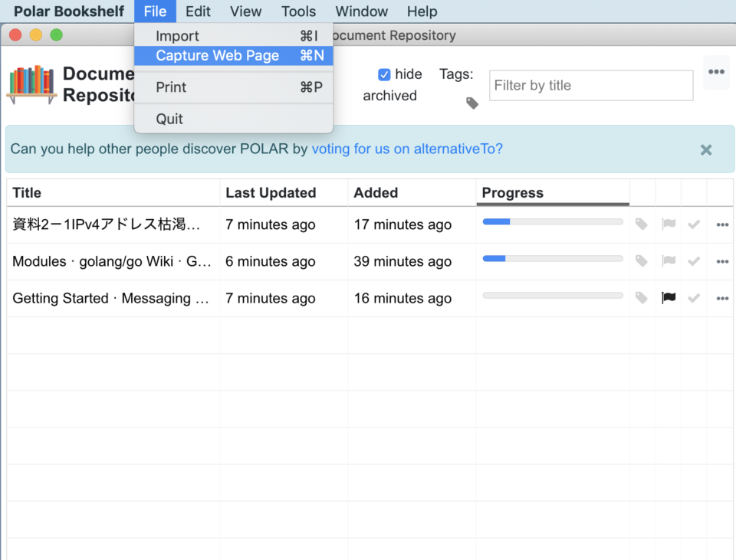This screenshot has height=560, width=736.
Task: Archive the 資料2-1IPv4 document with checkmark
Action: coord(694,224)
